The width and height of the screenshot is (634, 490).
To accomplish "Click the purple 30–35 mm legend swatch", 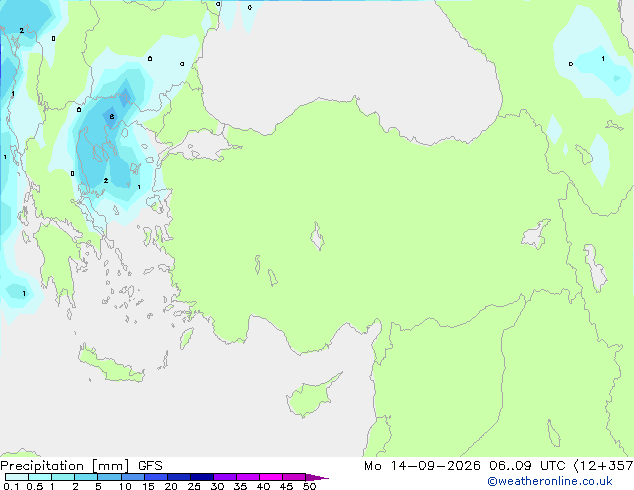I will (x=225, y=477).
